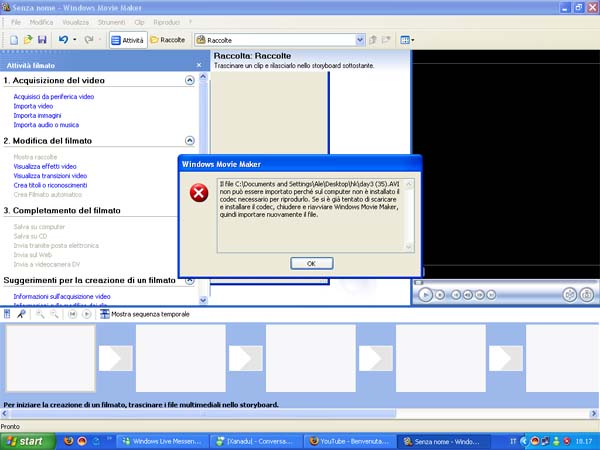Open the Modifica menu
The width and height of the screenshot is (600, 450).
click(41, 22)
